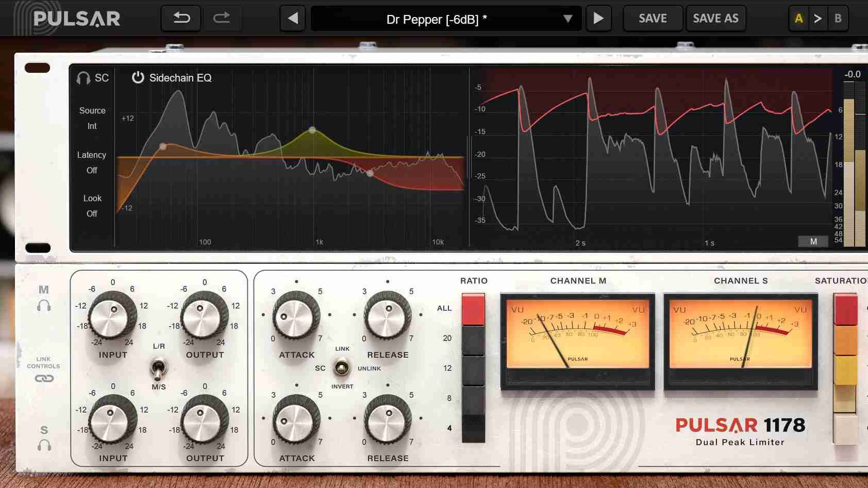Go to previous preset with left arrow
Image resolution: width=868 pixels, height=488 pixels.
click(x=293, y=19)
